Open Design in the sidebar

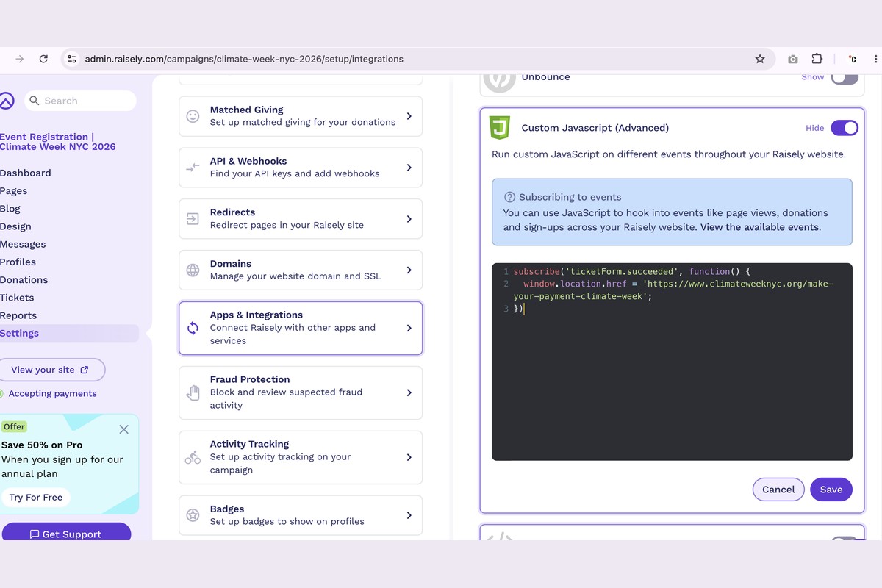tap(15, 226)
